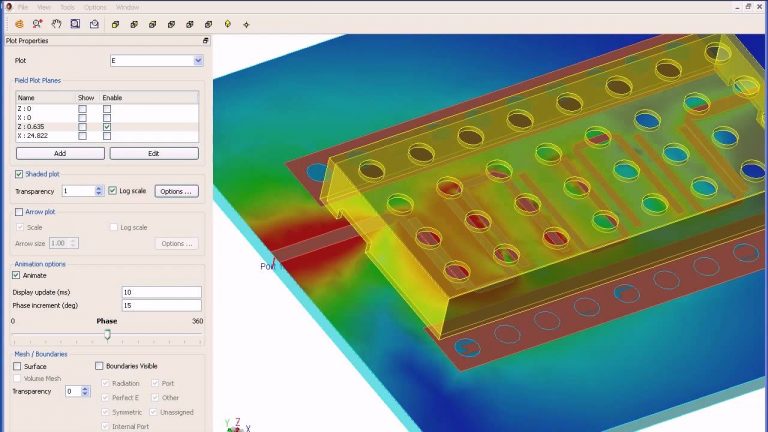Viewport: 768px width, 432px height.
Task: Increase shaded plot Transparency with spinner
Action: (x=99, y=188)
